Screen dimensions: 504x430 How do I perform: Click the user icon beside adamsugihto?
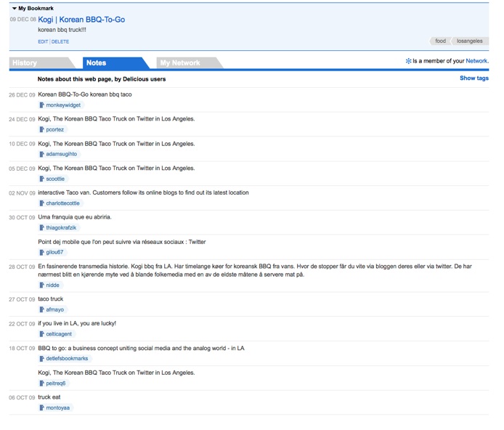click(42, 154)
